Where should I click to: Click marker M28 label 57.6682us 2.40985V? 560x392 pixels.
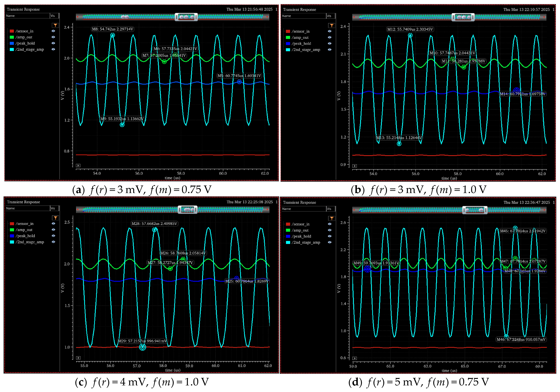click(154, 223)
